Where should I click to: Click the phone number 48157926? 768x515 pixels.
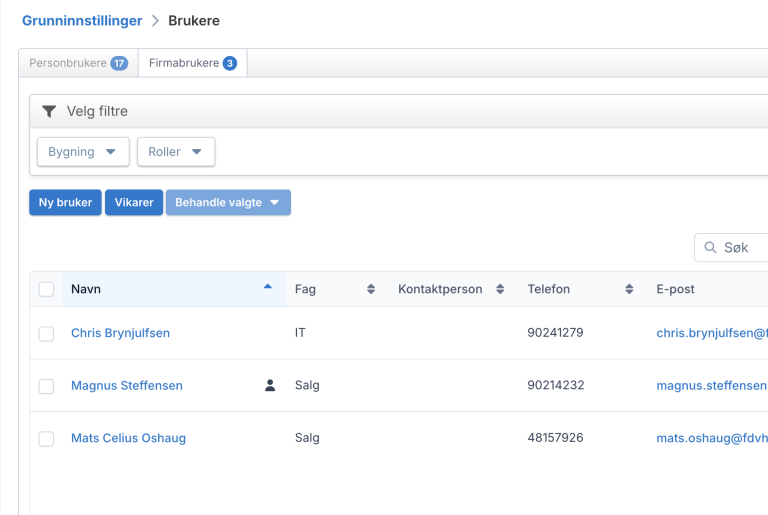tap(555, 438)
